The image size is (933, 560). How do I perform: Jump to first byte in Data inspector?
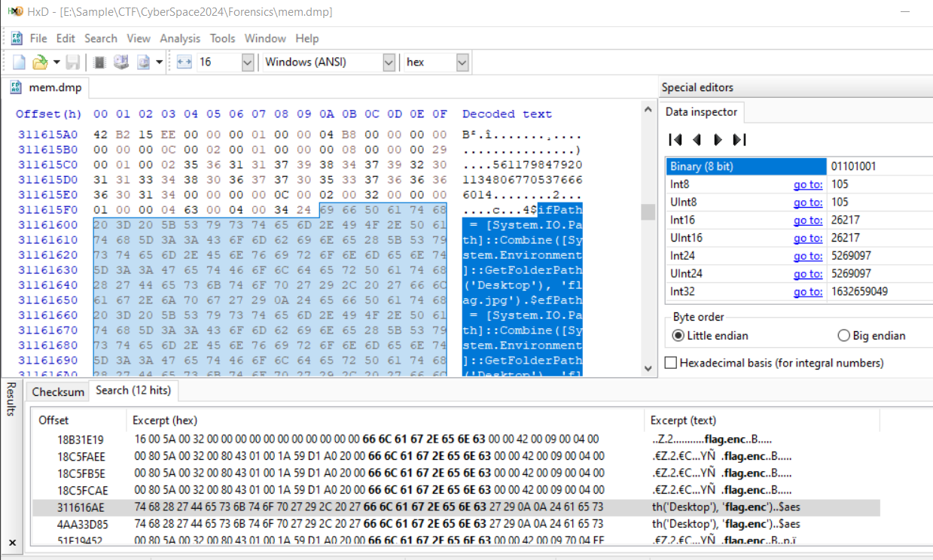pyautogui.click(x=675, y=139)
